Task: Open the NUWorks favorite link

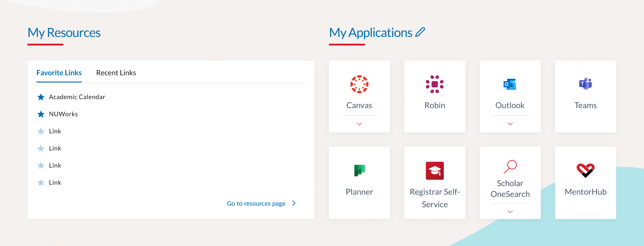Action: pos(63,114)
